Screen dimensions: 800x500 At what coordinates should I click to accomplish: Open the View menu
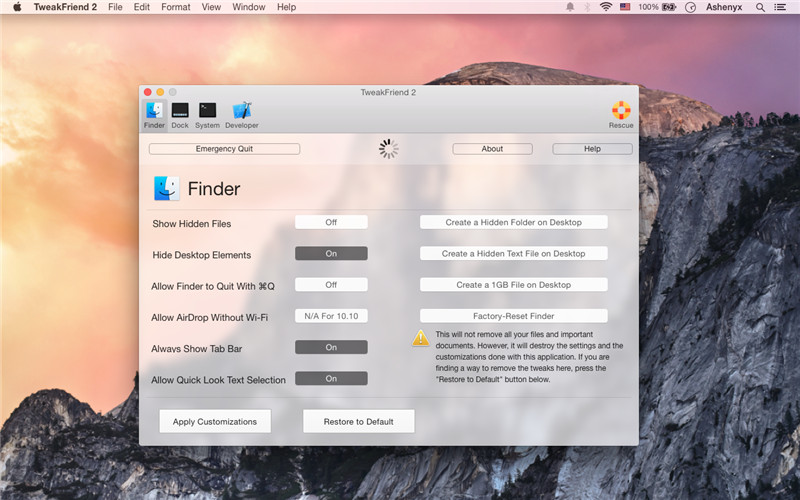[x=211, y=7]
